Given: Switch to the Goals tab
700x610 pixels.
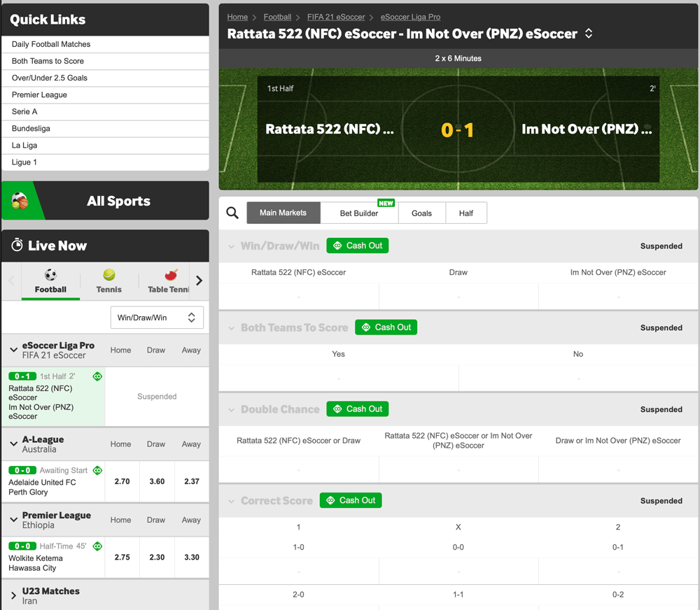Looking at the screenshot, I should click(421, 213).
